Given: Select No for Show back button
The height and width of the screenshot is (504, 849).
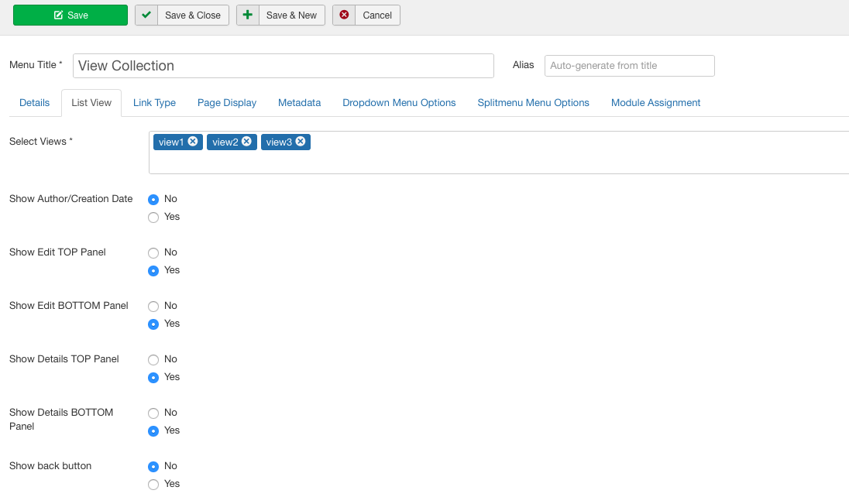Looking at the screenshot, I should (x=153, y=466).
